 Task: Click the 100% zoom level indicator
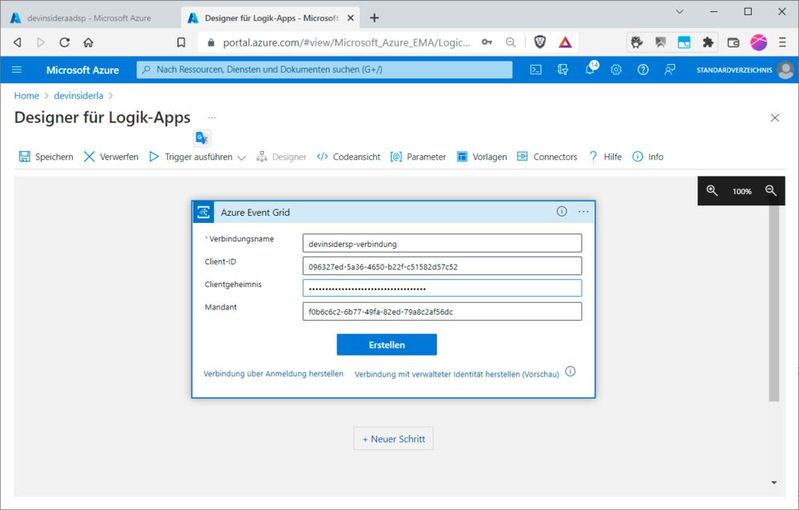click(x=742, y=191)
